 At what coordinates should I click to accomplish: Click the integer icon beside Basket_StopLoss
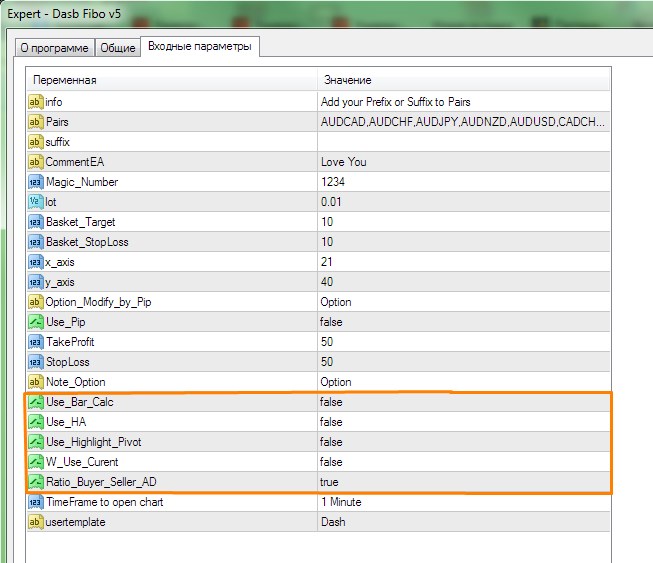point(36,242)
